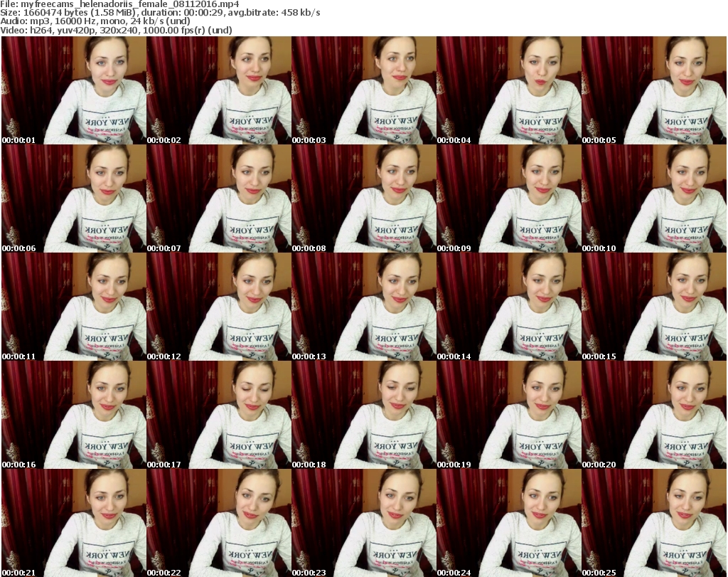The height and width of the screenshot is (577, 728).
Task: Open the frame marked 00:00:12
Action: (x=218, y=307)
